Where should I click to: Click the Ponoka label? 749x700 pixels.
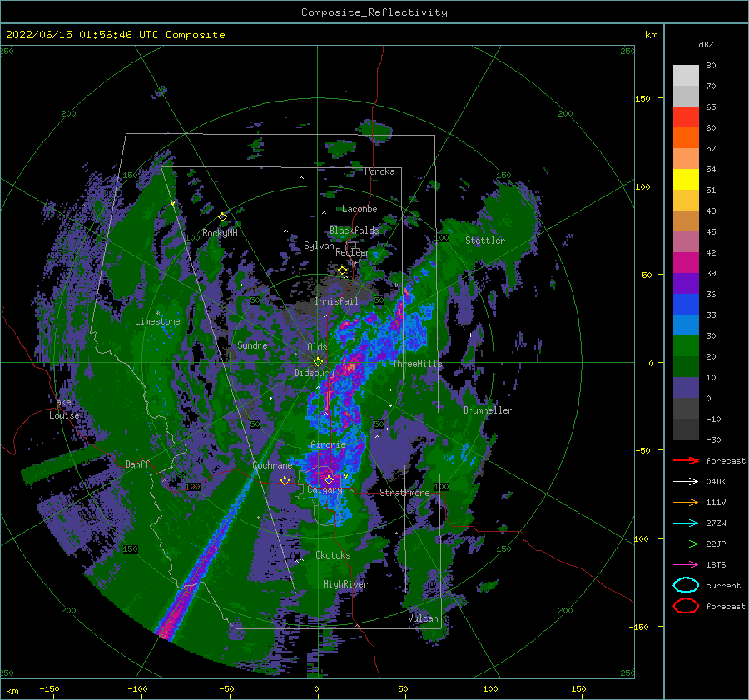[379, 171]
